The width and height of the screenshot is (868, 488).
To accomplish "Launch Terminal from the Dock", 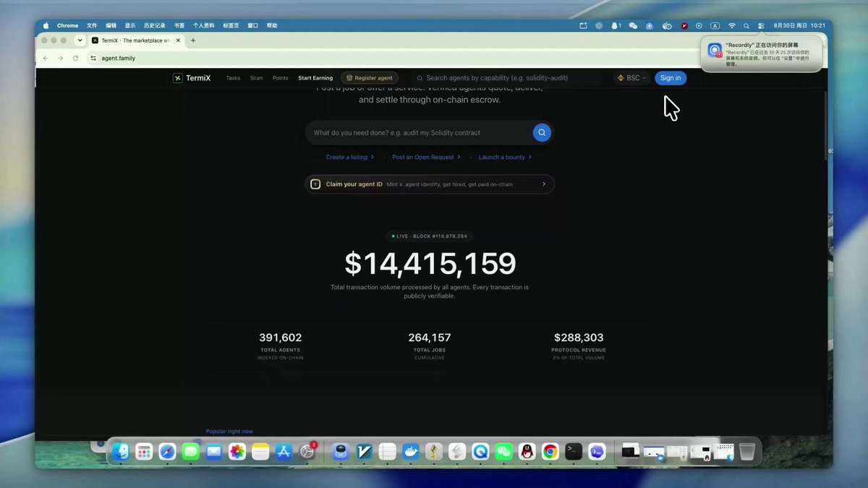I will (574, 452).
